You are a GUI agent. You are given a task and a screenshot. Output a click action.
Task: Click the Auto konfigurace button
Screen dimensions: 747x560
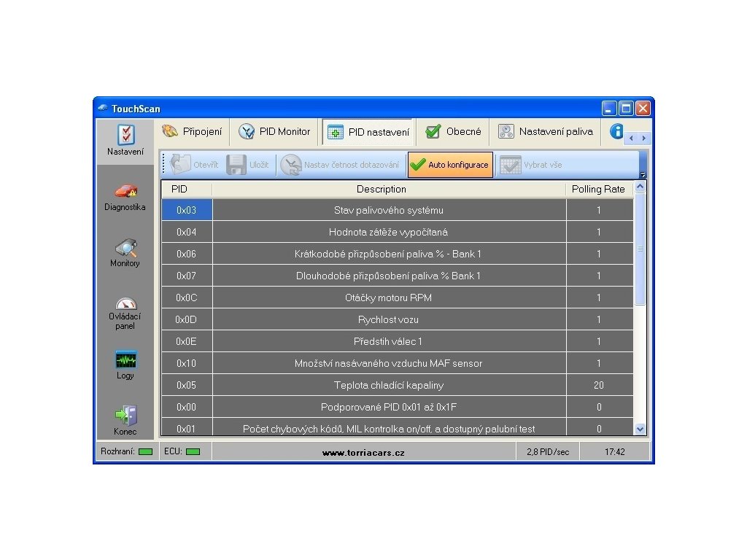tap(450, 165)
